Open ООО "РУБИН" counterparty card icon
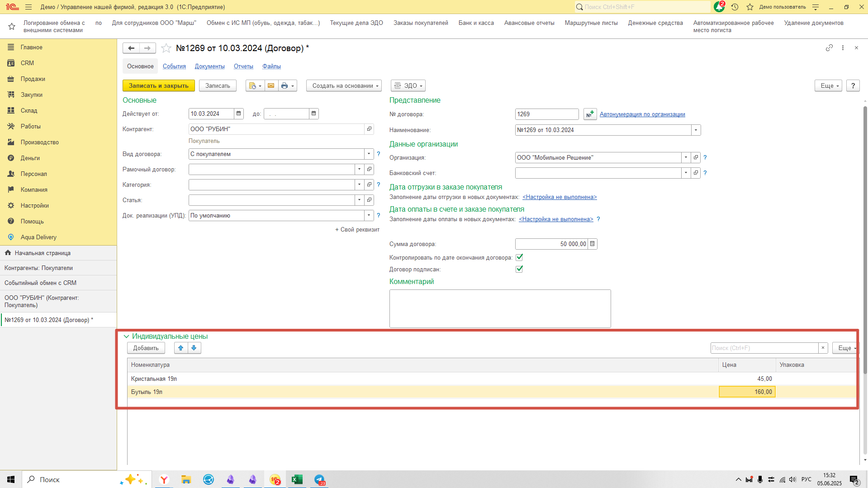868x488 pixels. [369, 129]
